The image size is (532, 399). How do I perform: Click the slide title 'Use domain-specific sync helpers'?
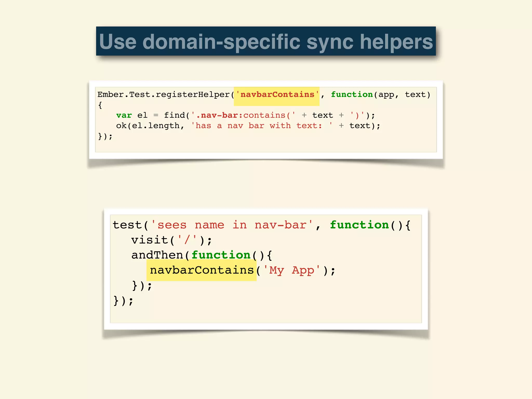pyautogui.click(x=266, y=41)
